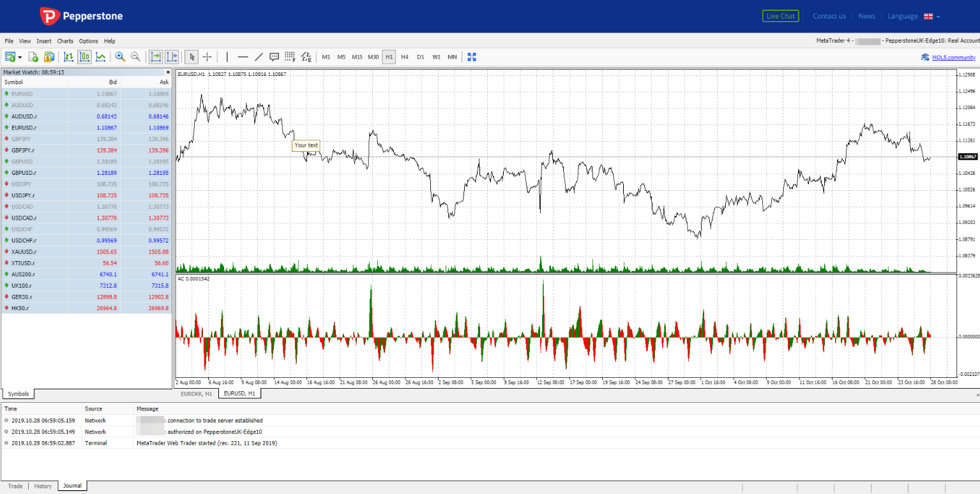Select the H4 timeframe

tap(405, 57)
